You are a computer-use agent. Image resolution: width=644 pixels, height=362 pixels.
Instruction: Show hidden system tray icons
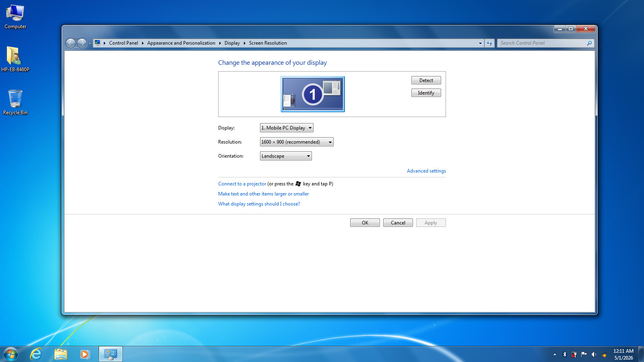[x=555, y=354]
